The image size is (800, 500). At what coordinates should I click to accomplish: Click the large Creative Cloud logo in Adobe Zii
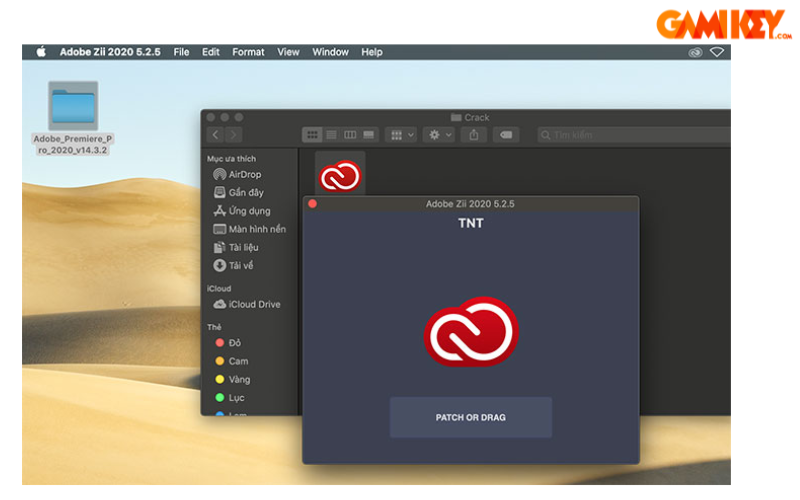[x=471, y=332]
